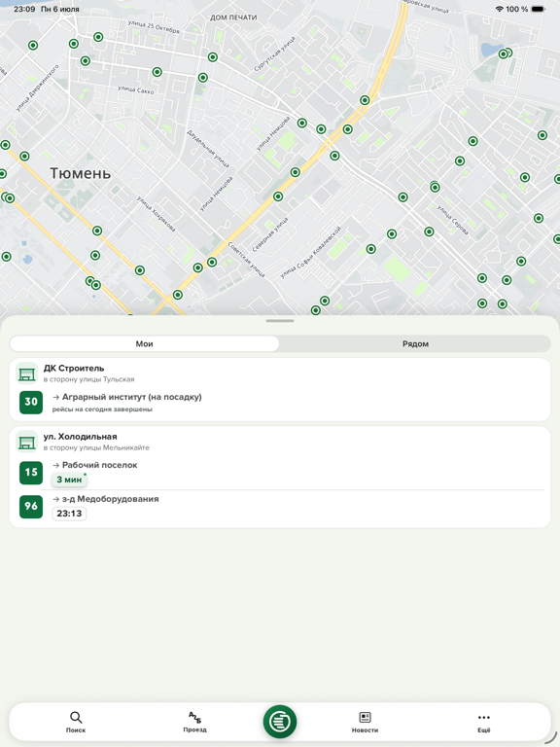Tap the 3 мин arrival chip
The image size is (560, 747).
70,480
